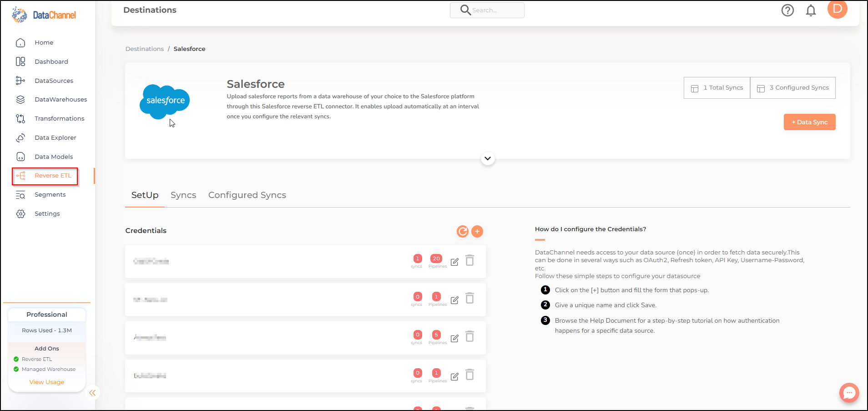
Task: Collapse the sidebar with double-chevron
Action: coord(92,393)
